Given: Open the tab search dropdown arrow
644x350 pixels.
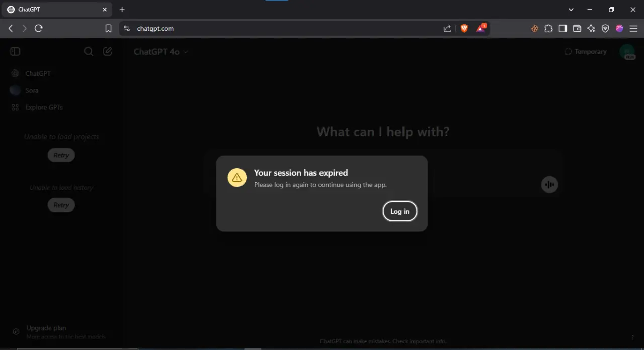Looking at the screenshot, I should [571, 10].
